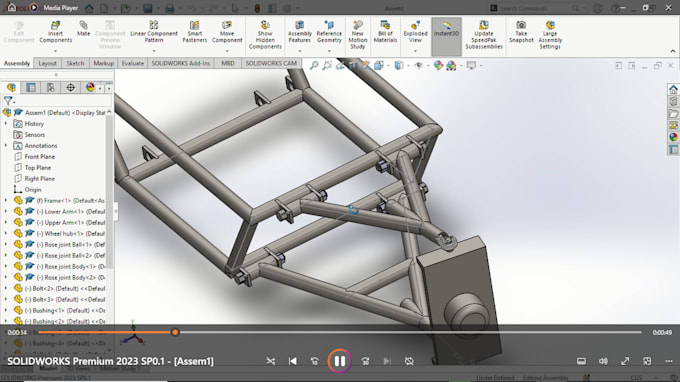The width and height of the screenshot is (680, 382).
Task: Click the Exploded View tool
Action: click(415, 32)
